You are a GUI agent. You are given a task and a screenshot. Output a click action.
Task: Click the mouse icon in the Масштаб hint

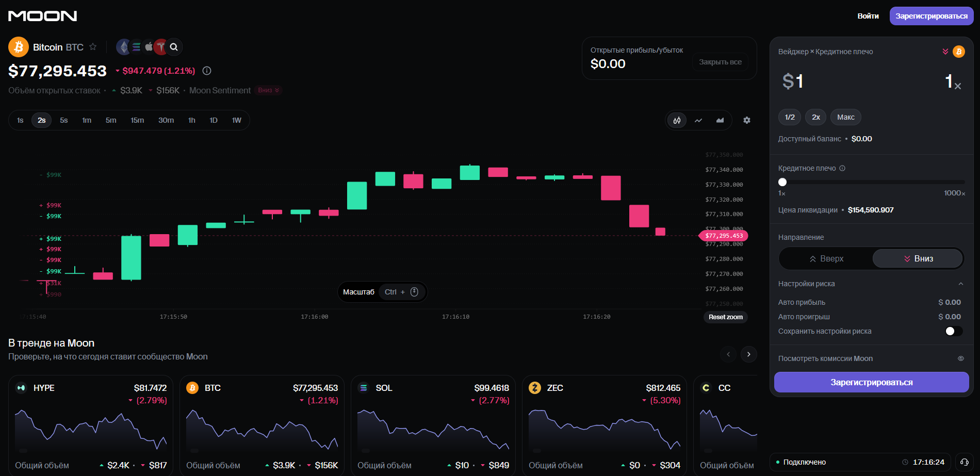(x=414, y=292)
